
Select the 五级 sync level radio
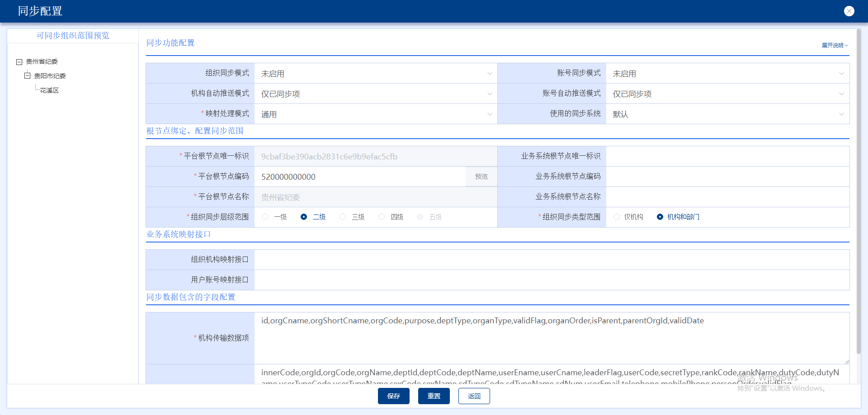420,217
